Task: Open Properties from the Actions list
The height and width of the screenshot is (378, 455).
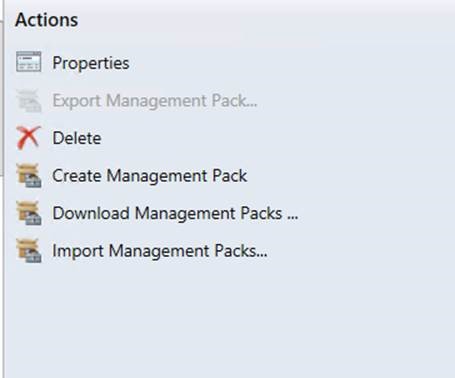Action: [91, 63]
